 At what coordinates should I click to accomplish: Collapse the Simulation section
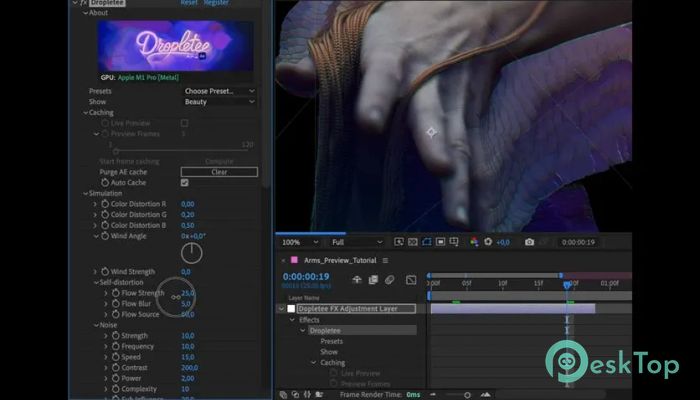pos(85,193)
